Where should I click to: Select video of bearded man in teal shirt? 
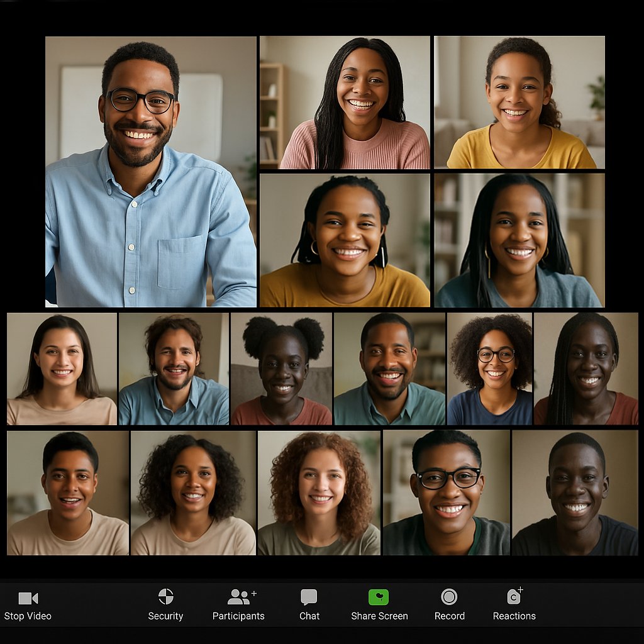coord(389,369)
